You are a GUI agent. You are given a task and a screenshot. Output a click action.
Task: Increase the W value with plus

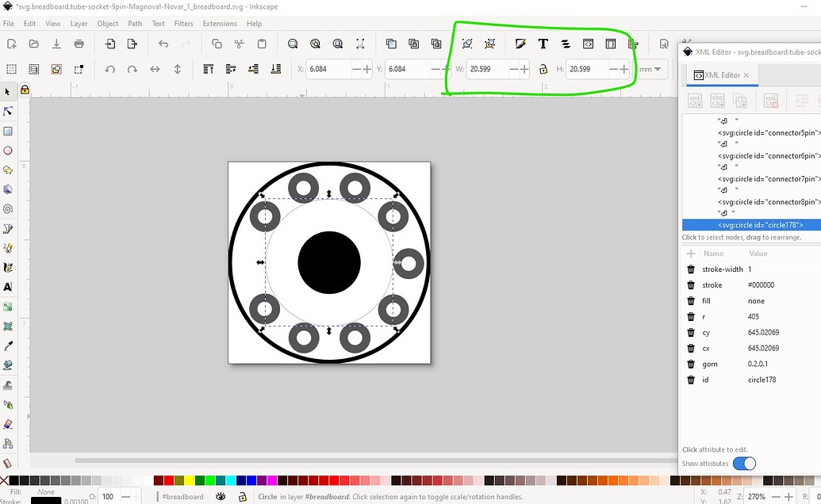tap(524, 69)
